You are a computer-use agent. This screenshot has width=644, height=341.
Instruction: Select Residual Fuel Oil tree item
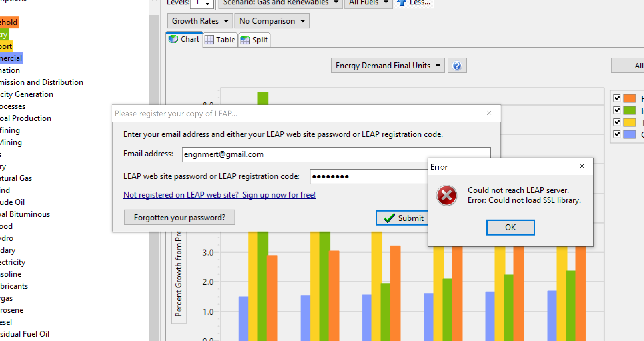pyautogui.click(x=24, y=334)
